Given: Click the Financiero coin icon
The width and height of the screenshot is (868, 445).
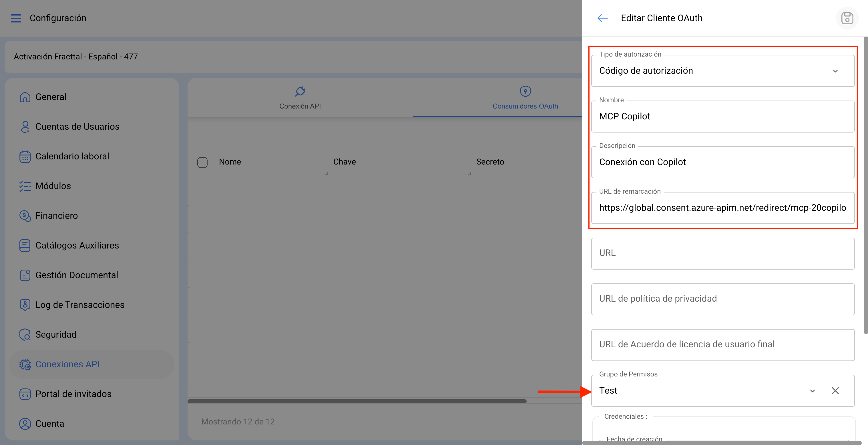Looking at the screenshot, I should point(25,215).
